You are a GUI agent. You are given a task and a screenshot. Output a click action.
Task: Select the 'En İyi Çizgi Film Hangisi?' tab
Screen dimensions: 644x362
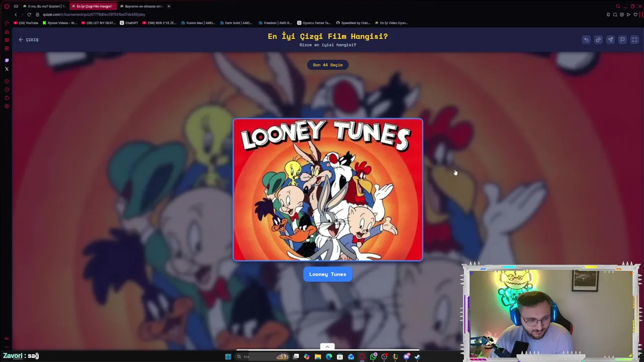point(92,6)
